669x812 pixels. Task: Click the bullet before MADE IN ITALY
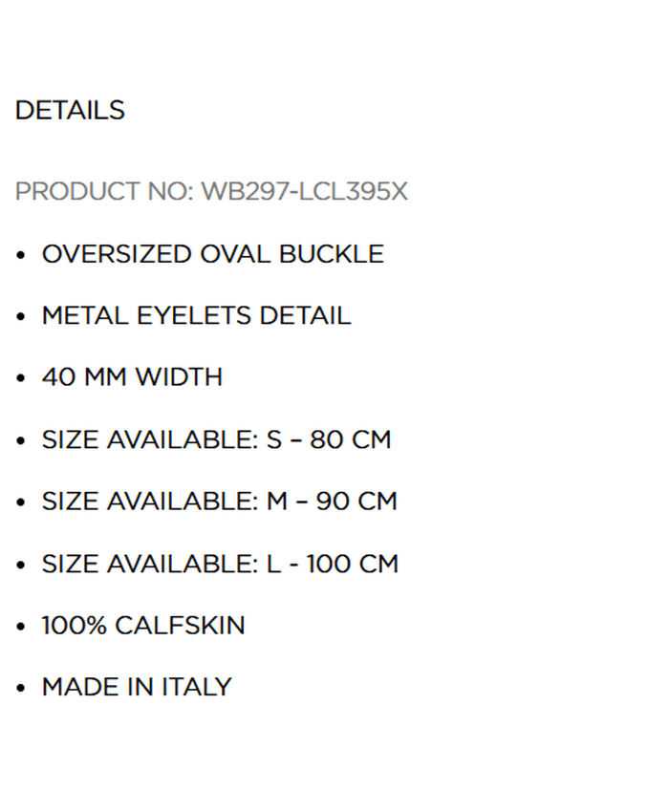21,688
